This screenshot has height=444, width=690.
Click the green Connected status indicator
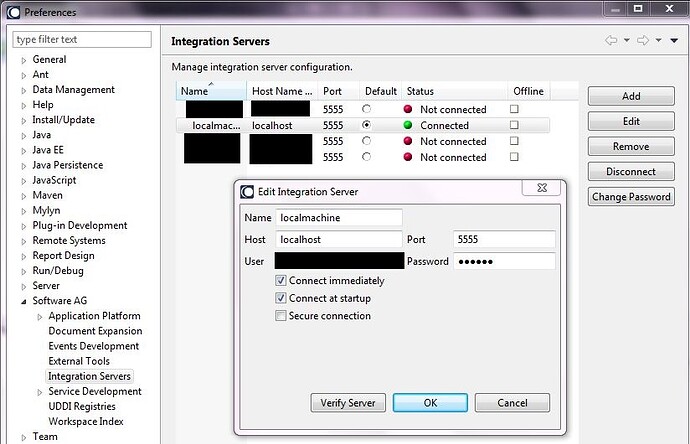click(408, 125)
